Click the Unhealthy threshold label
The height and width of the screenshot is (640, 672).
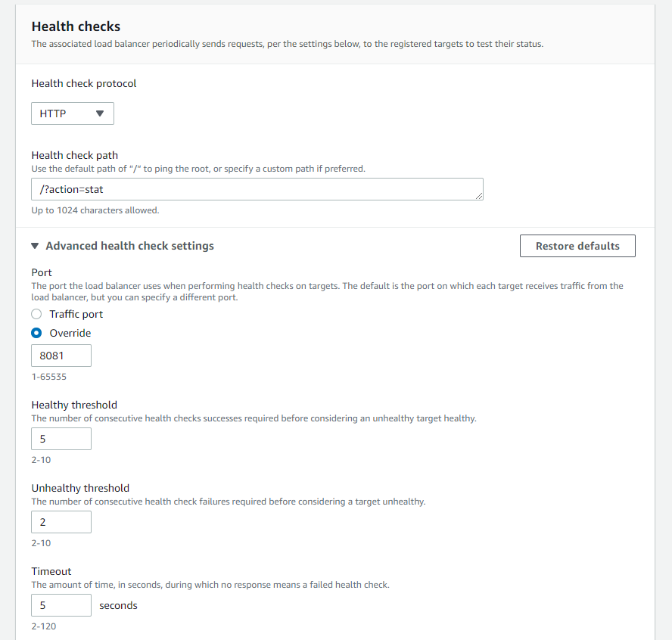pyautogui.click(x=80, y=488)
